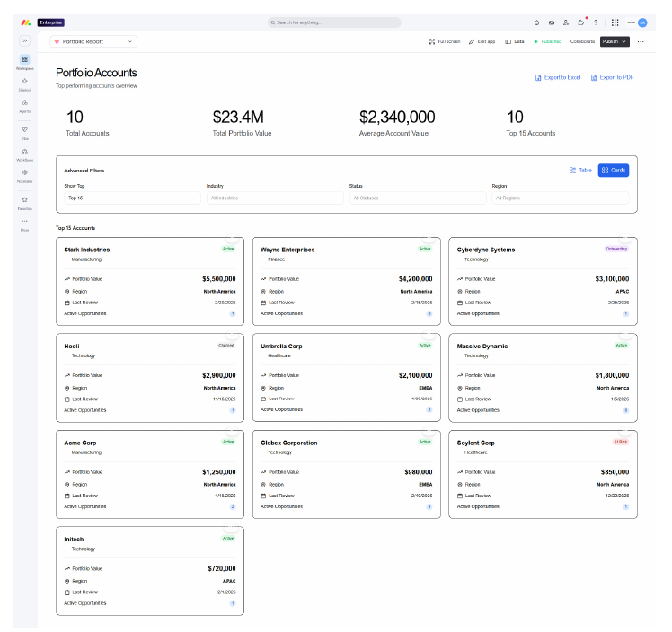Open the inbox icon

click(x=552, y=22)
